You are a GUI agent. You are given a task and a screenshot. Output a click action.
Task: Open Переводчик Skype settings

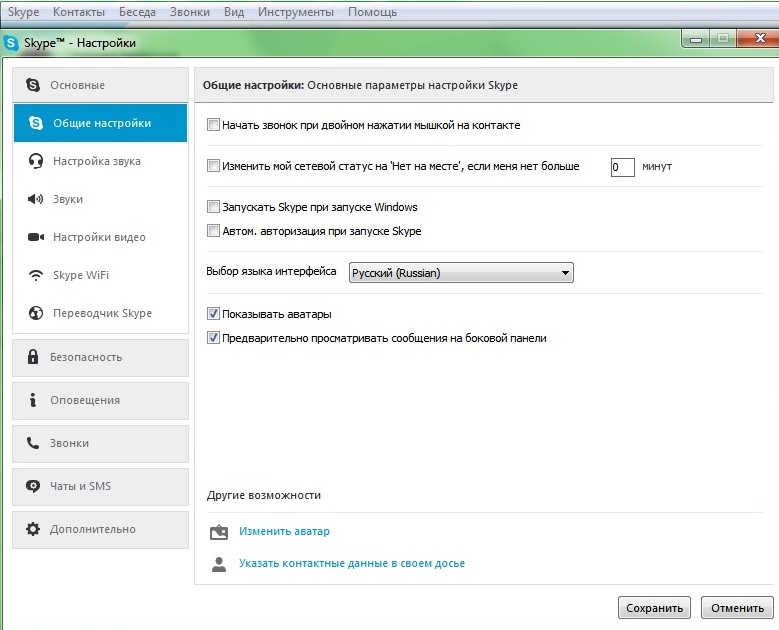point(100,313)
